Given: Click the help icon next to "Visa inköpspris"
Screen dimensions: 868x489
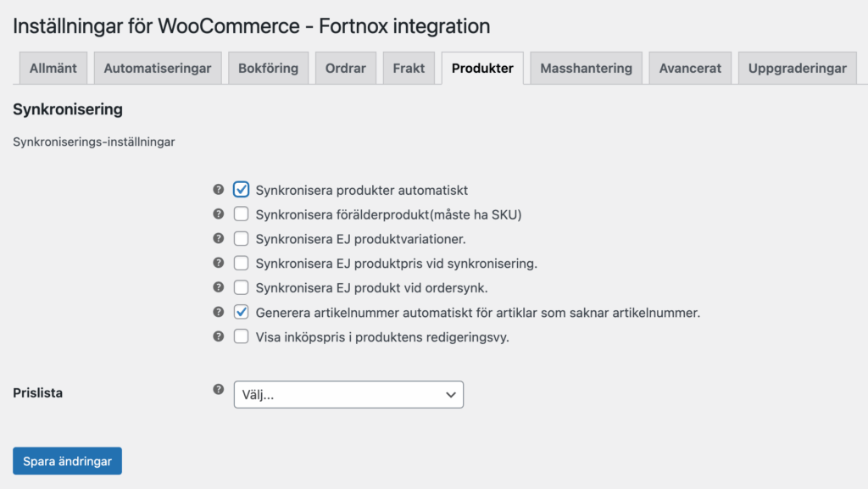Looking at the screenshot, I should (x=219, y=337).
